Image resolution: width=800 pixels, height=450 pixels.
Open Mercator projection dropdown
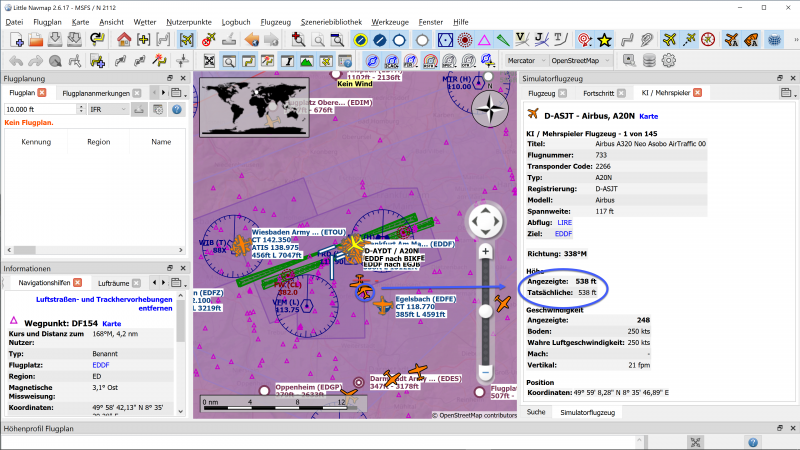[x=526, y=60]
